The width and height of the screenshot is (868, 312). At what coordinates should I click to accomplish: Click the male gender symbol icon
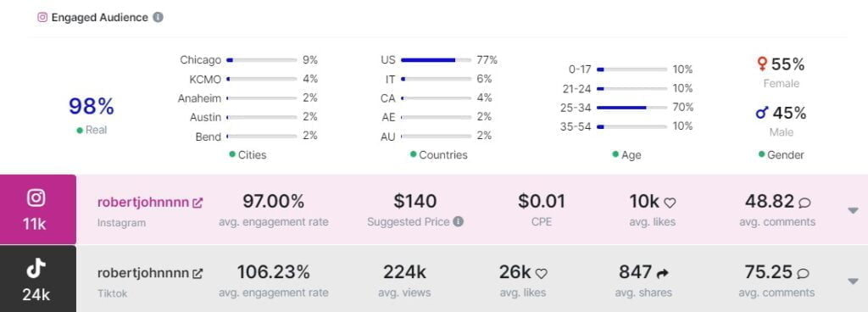[x=762, y=113]
